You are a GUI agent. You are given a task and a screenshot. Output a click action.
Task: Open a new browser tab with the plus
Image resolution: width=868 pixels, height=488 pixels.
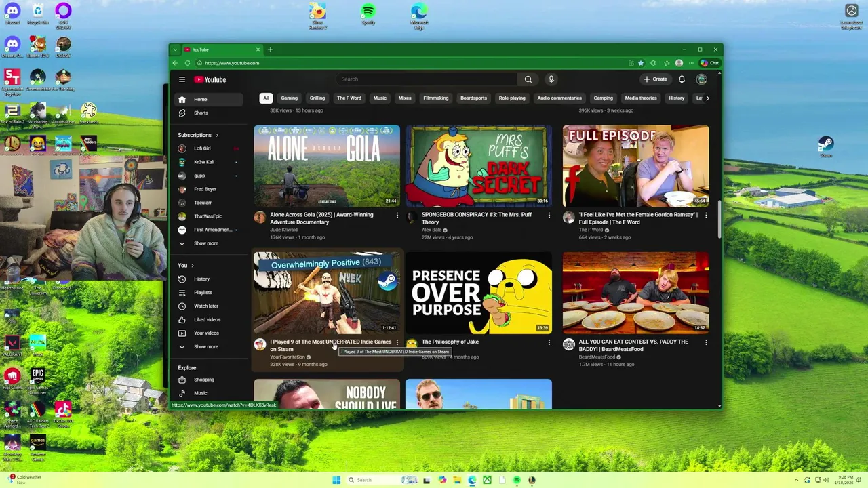point(270,49)
